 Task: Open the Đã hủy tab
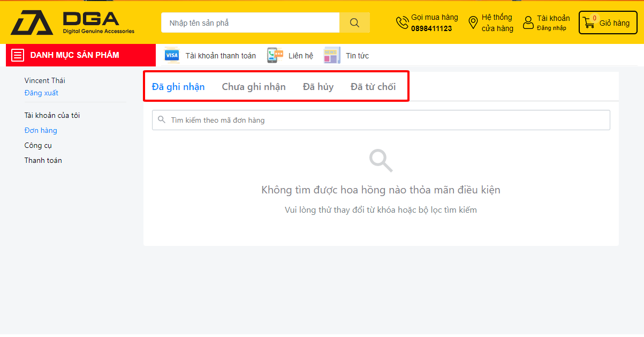click(318, 87)
